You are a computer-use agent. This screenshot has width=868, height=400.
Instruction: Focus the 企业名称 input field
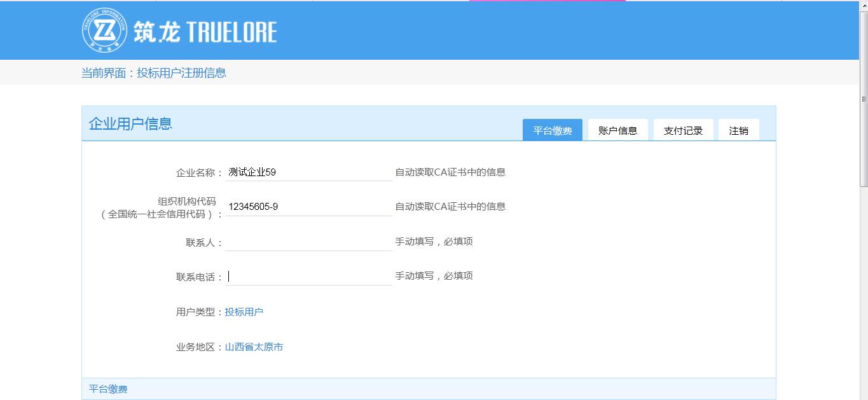pos(308,172)
